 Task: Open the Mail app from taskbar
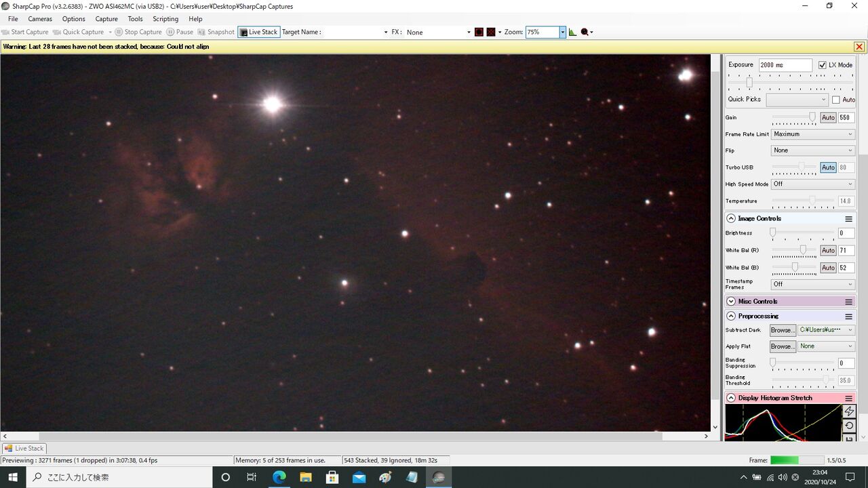(359, 477)
